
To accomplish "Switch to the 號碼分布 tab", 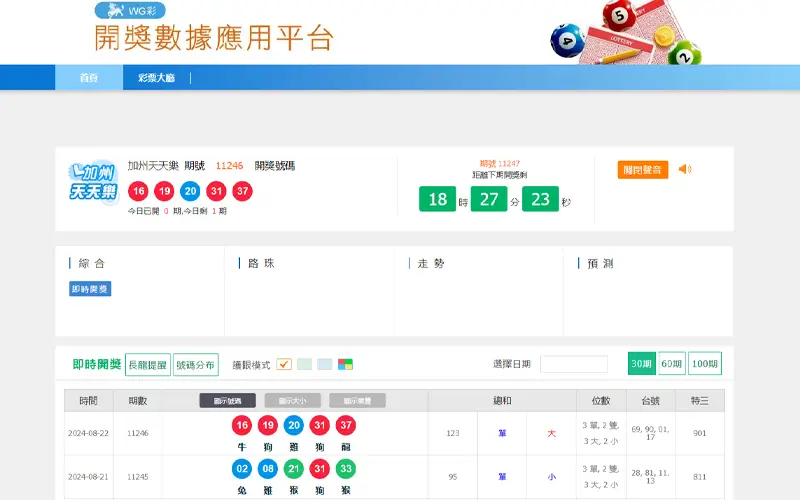I will coord(195,365).
